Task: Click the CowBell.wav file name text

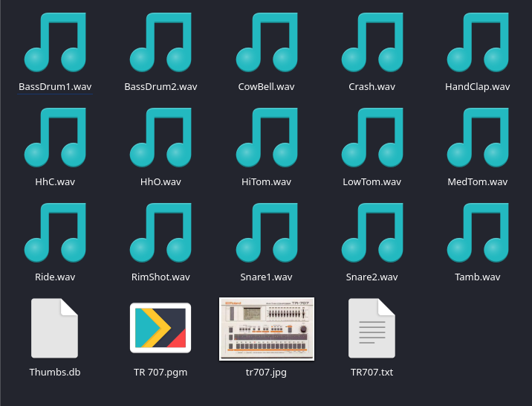Action: tap(266, 87)
